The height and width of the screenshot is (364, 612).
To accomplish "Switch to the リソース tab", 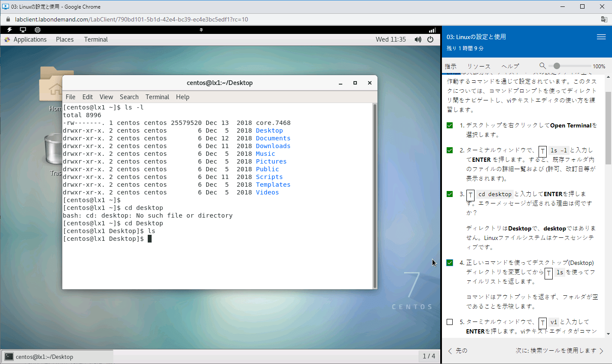I will (478, 66).
